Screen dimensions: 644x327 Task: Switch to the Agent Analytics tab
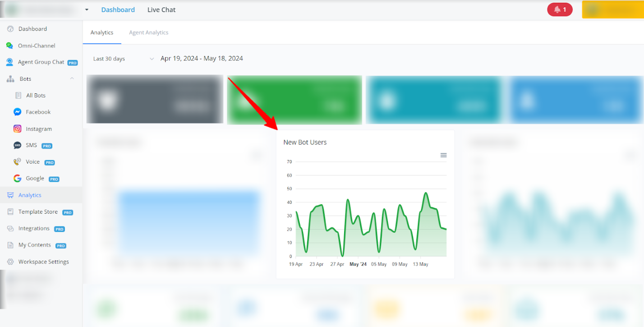click(x=148, y=32)
